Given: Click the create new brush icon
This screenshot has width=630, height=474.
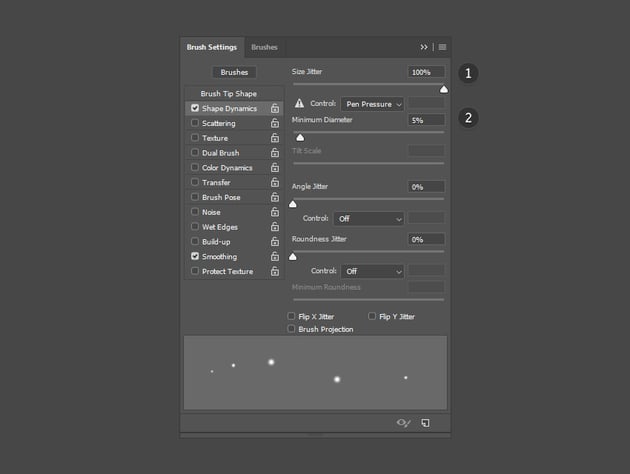Looking at the screenshot, I should [x=425, y=423].
